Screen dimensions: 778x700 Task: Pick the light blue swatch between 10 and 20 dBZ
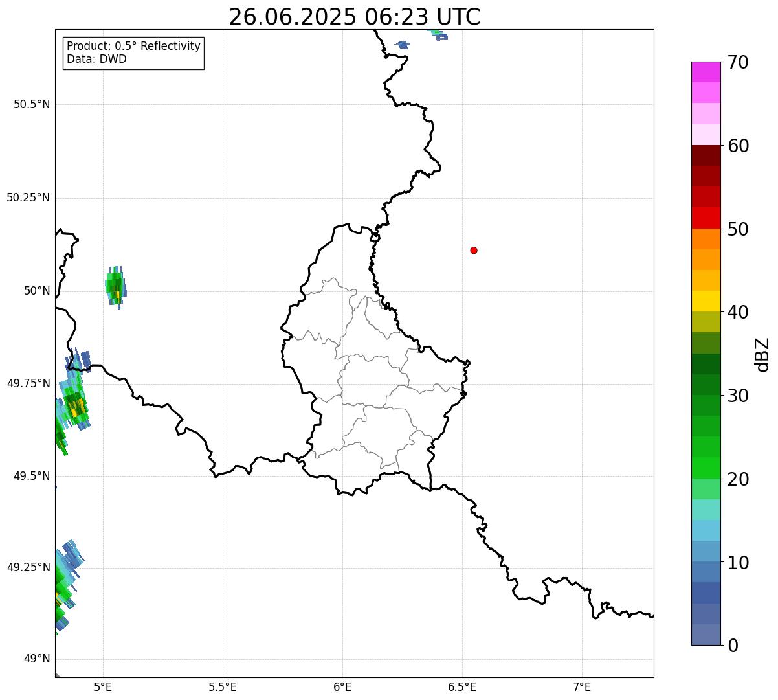tap(706, 530)
